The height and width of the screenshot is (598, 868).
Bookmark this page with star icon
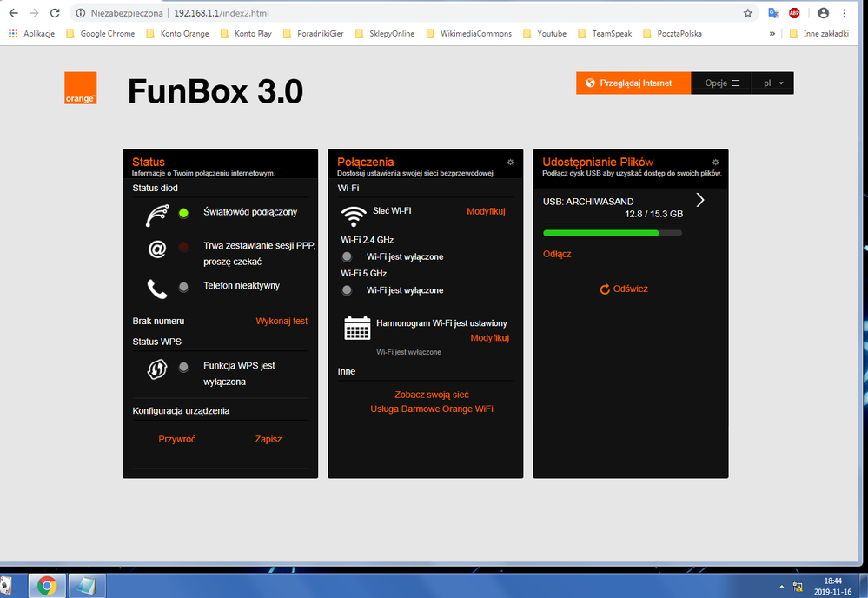[x=747, y=13]
